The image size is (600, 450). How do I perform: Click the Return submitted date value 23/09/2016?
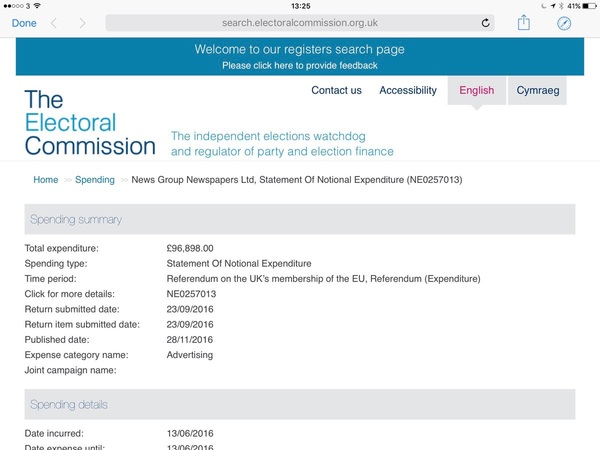tap(190, 309)
